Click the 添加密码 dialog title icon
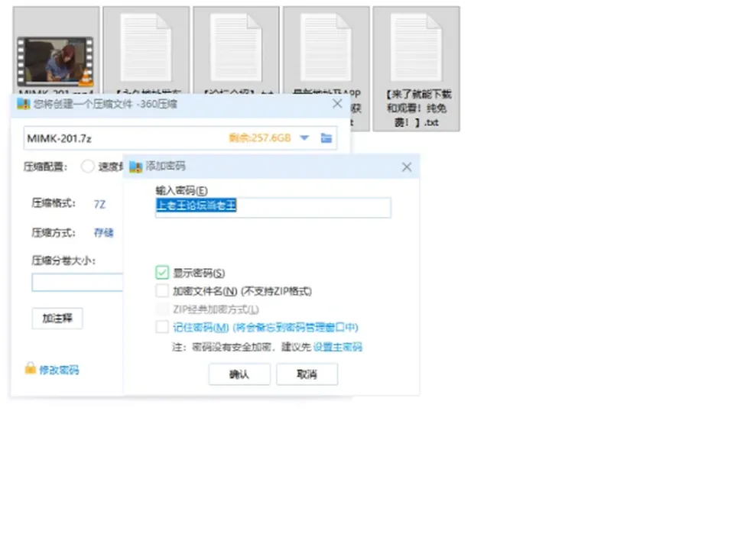This screenshot has width=734, height=560. click(136, 167)
